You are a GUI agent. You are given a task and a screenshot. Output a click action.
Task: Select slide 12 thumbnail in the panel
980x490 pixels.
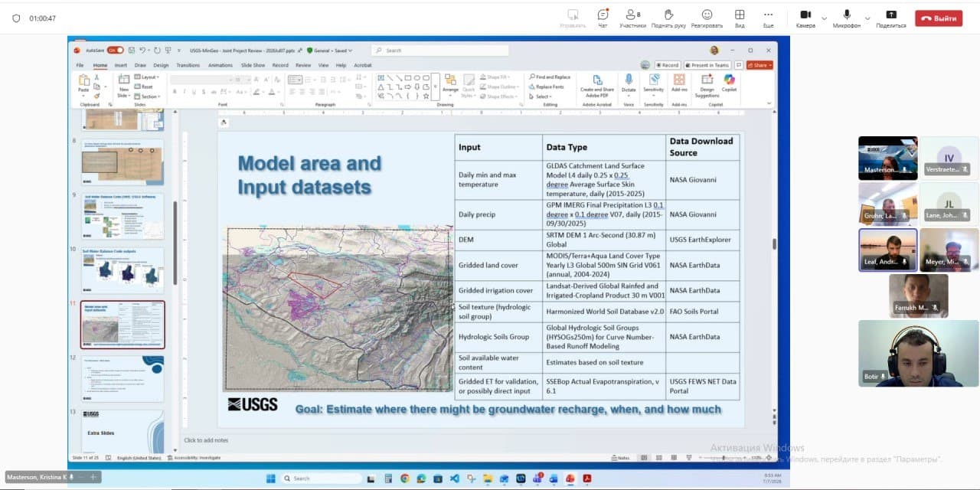(122, 378)
